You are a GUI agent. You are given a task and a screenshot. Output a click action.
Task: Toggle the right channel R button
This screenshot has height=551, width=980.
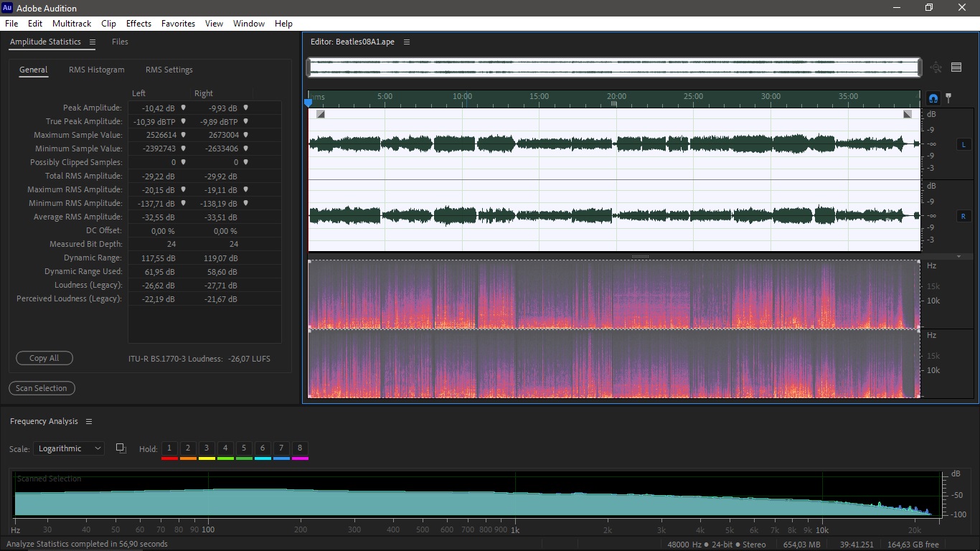pyautogui.click(x=963, y=216)
